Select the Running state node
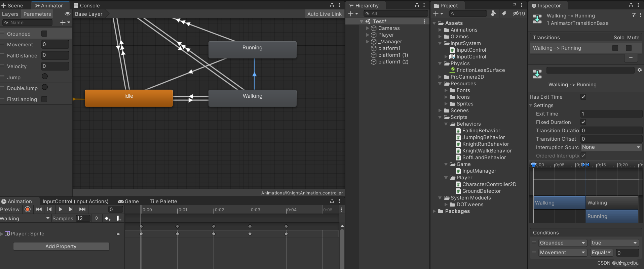This screenshot has width=644, height=269. point(253,50)
